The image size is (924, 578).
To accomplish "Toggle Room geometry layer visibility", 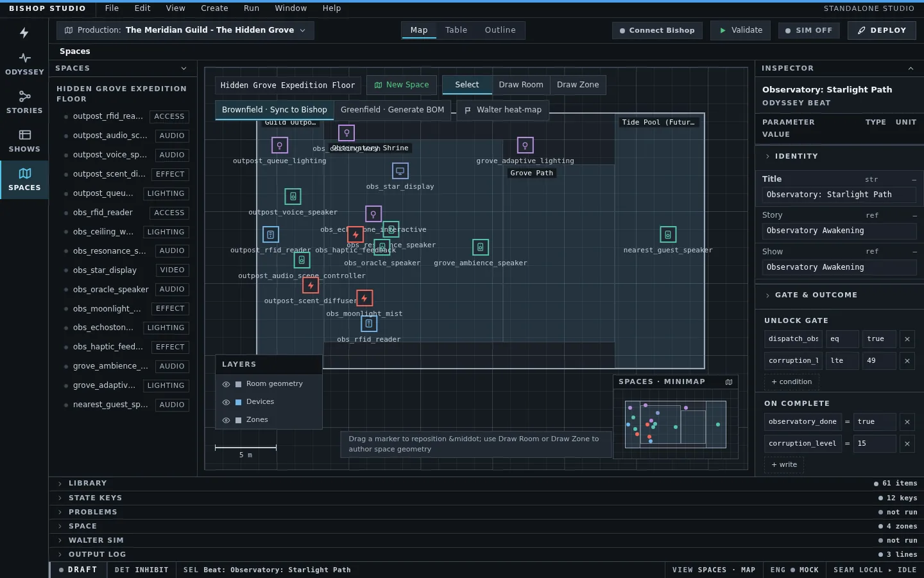I will (226, 384).
